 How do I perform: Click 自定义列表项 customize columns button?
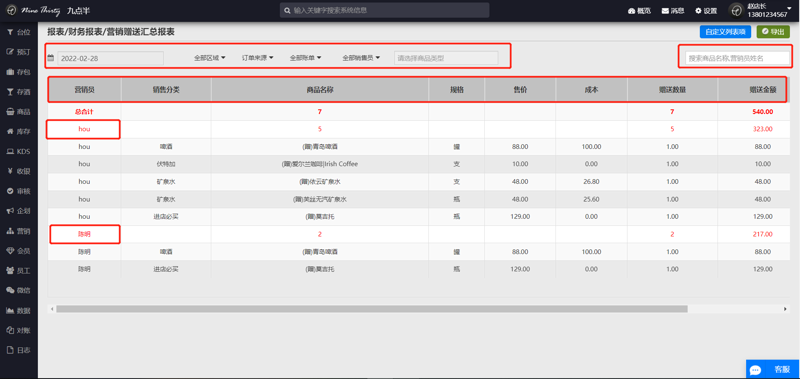725,32
